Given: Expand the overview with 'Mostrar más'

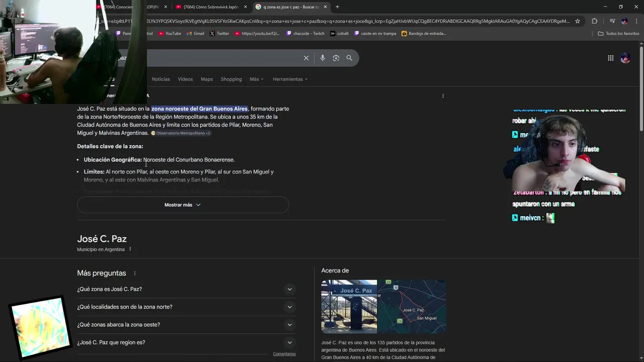Looking at the screenshot, I should 183,205.
